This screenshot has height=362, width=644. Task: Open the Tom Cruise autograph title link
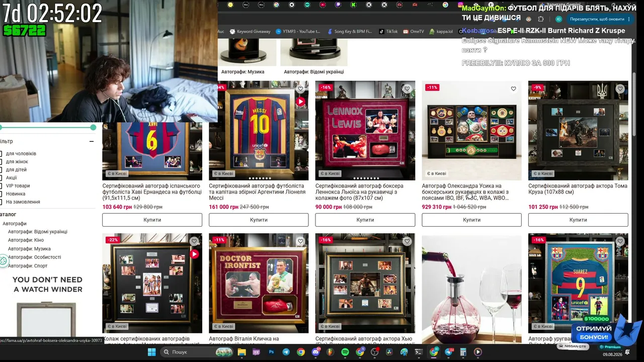578,189
